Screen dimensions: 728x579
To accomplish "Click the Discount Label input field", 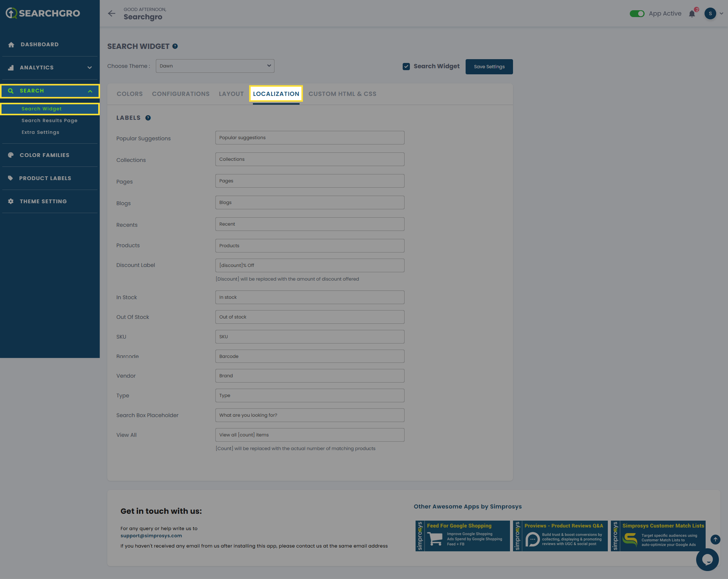I will click(x=309, y=265).
